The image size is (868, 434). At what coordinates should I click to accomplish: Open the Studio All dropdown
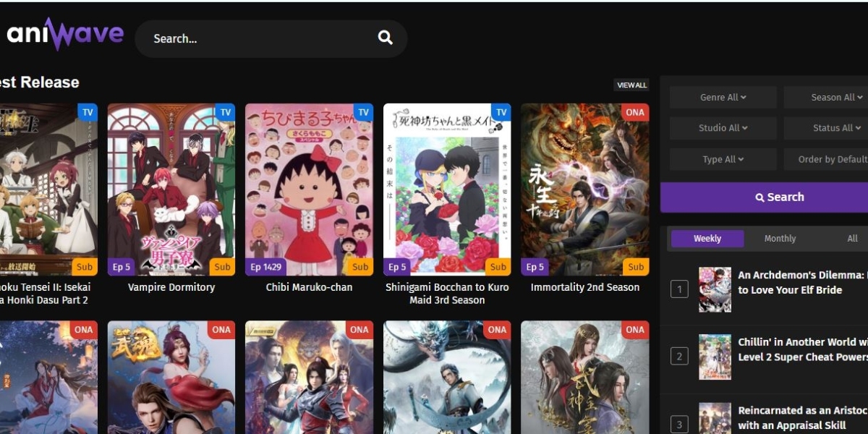[x=723, y=128]
